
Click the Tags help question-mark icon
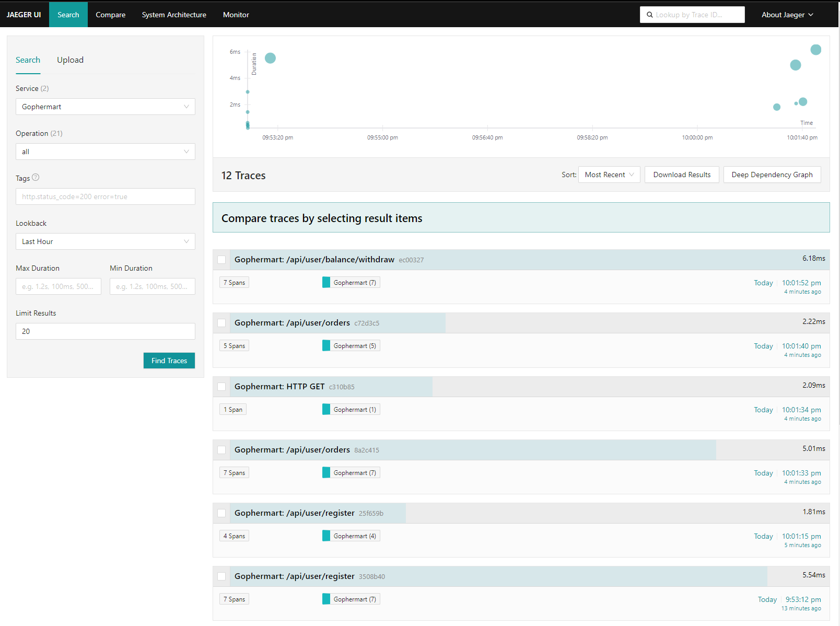(36, 177)
